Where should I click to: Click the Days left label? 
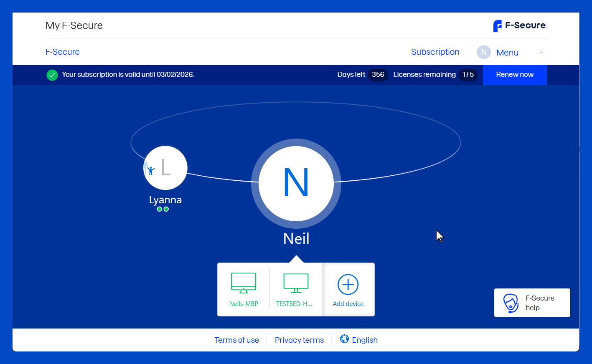point(351,75)
